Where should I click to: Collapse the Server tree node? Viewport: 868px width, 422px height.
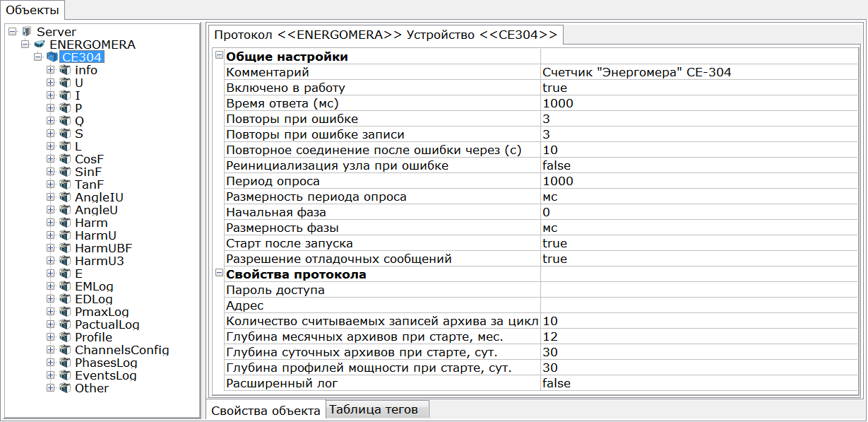[13, 32]
